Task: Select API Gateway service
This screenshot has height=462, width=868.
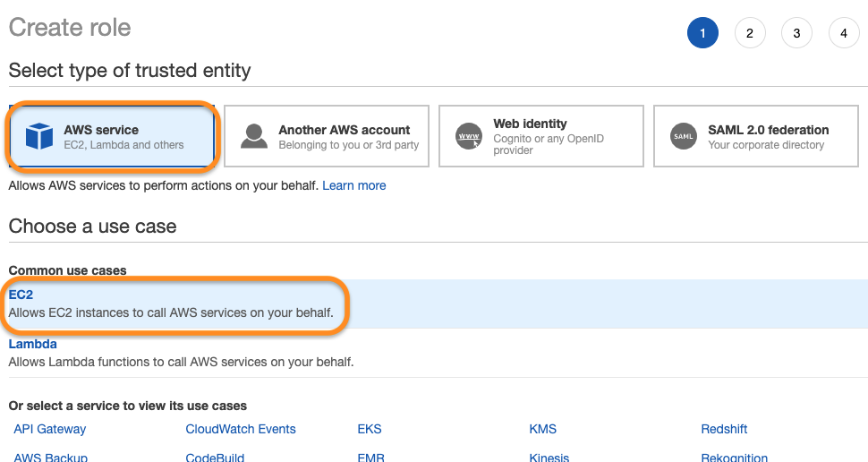Action: [x=50, y=429]
